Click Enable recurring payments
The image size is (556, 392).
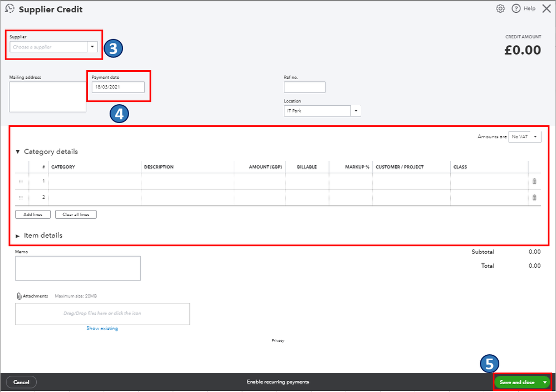[x=278, y=382]
